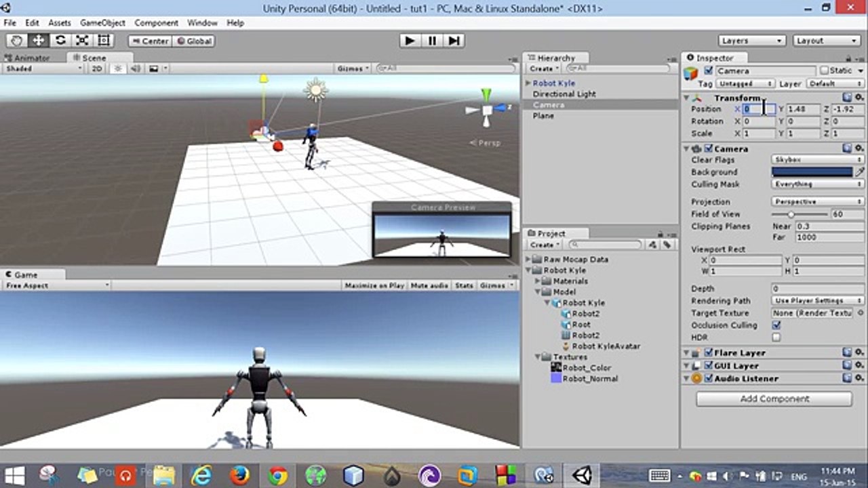Disable the Camera component checkbox

(709, 148)
